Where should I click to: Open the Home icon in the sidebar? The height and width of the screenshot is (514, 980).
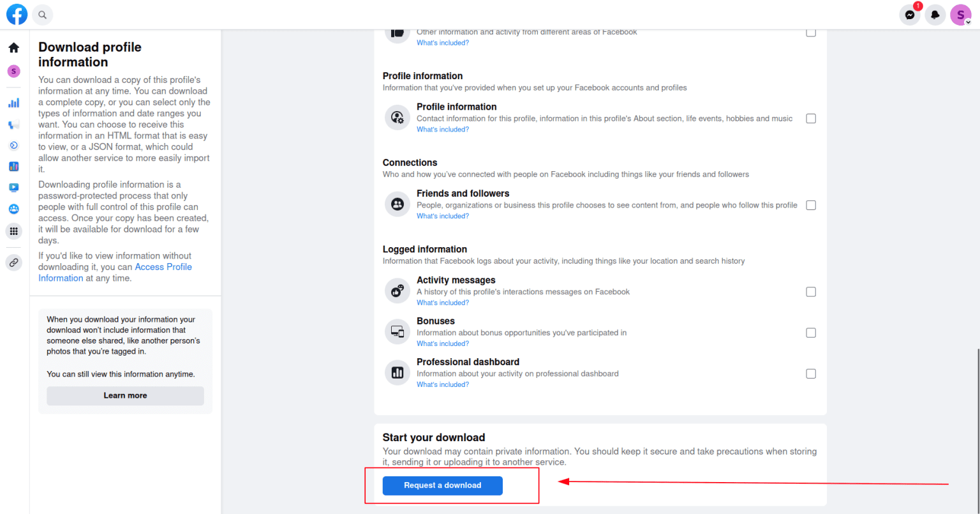(13, 47)
